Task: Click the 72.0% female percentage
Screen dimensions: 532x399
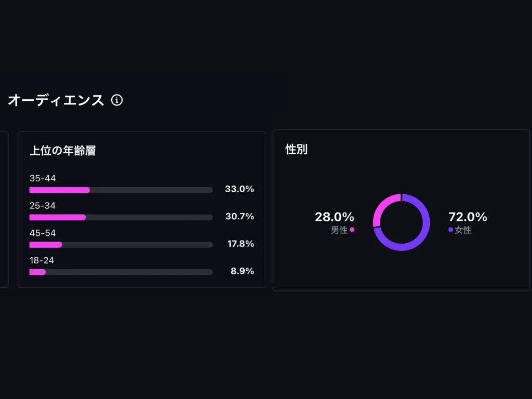Action: pos(468,217)
